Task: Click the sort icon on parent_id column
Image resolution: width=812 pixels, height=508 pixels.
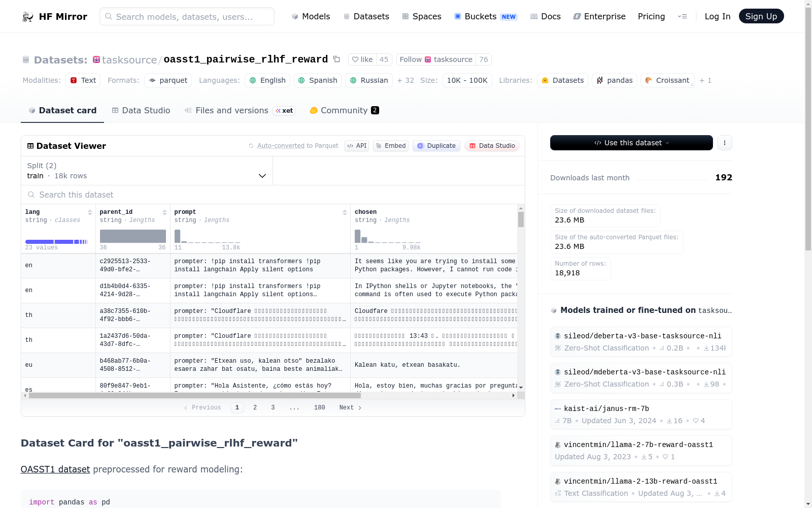Action: coord(164,212)
